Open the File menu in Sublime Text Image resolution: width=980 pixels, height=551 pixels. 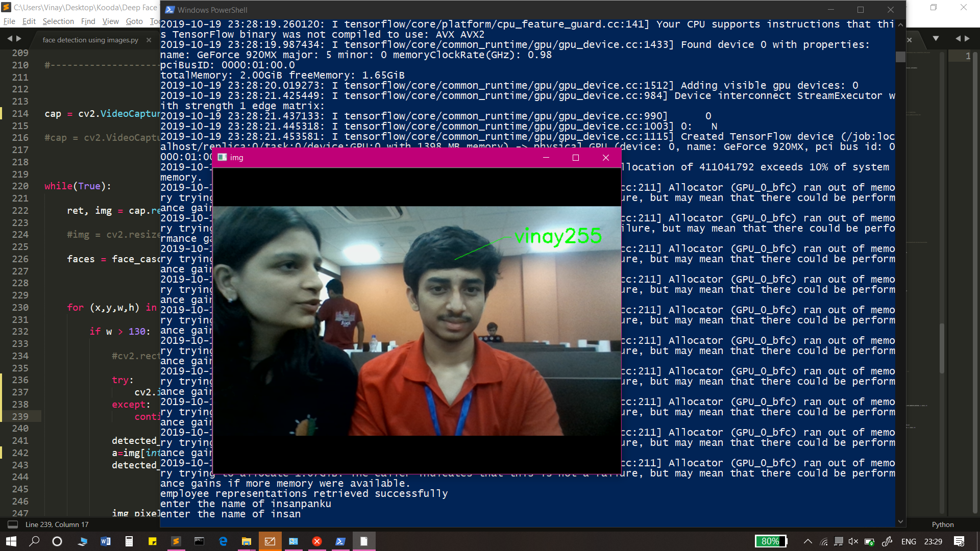point(9,21)
